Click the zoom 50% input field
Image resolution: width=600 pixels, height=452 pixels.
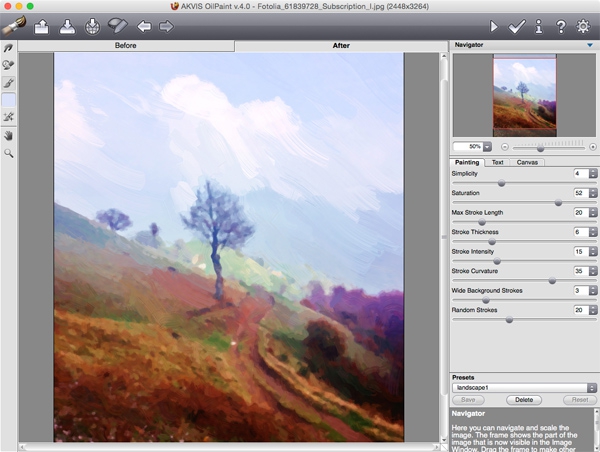click(x=468, y=147)
